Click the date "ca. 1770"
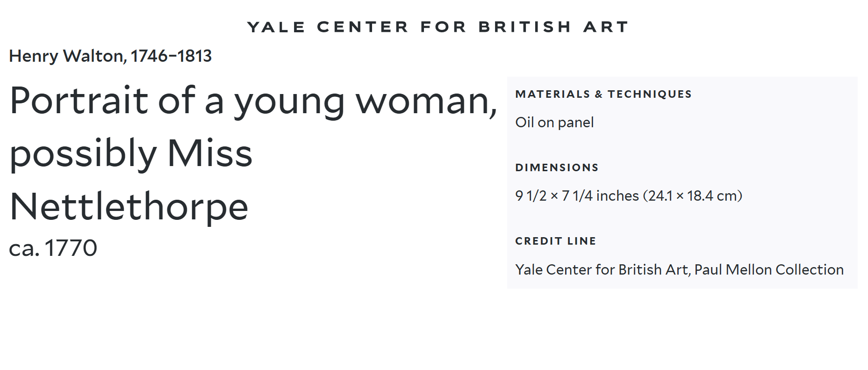This screenshot has height=370, width=868. point(53,248)
